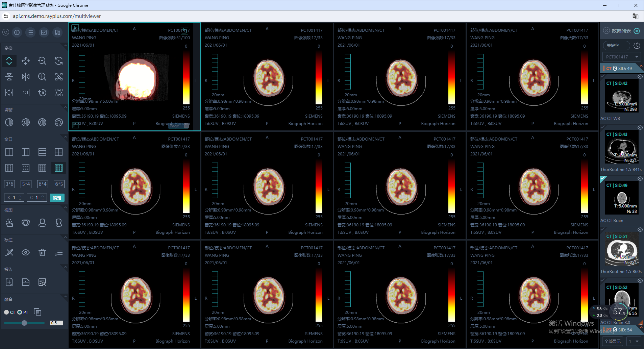
Task: Select the zoom in/out magnifier tool
Action: pyautogui.click(x=42, y=61)
